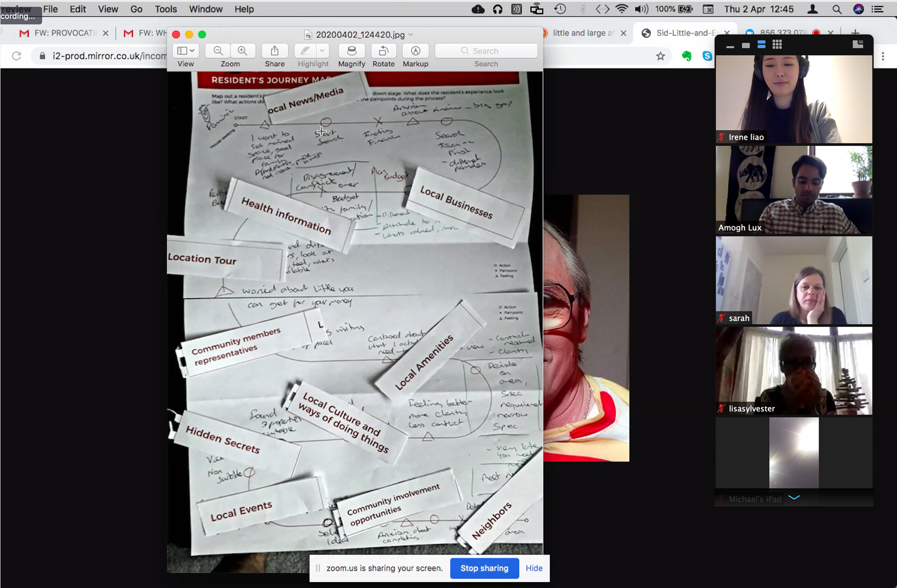Viewport: 897px width, 588px height.
Task: Open the Markup toolbar
Action: [x=415, y=51]
